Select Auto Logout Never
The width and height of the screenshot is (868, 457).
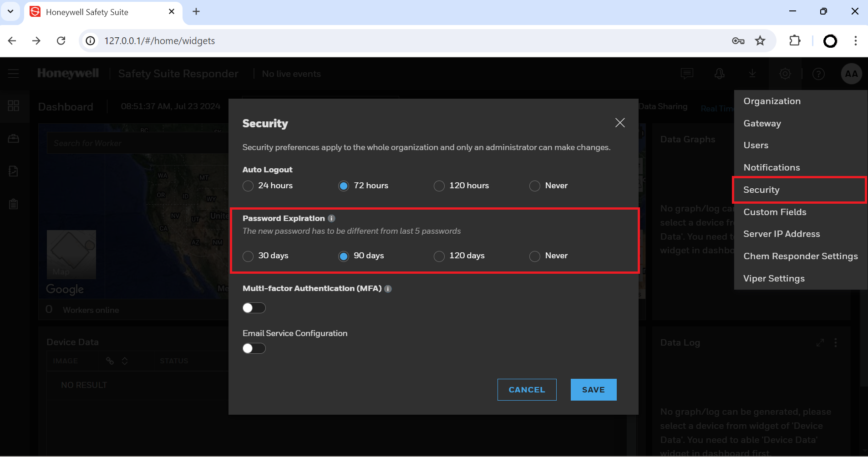pos(535,186)
